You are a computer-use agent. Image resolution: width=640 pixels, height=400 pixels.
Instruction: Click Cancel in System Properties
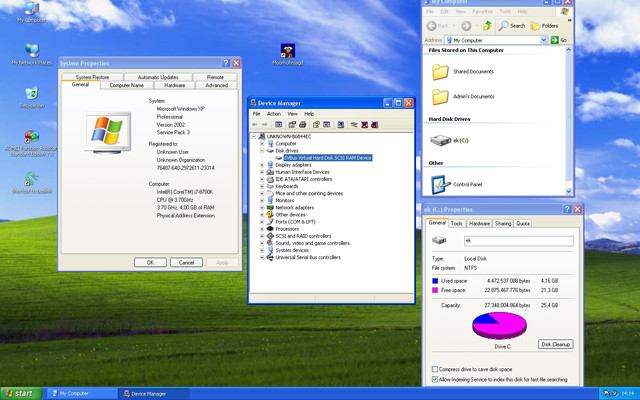(186, 262)
